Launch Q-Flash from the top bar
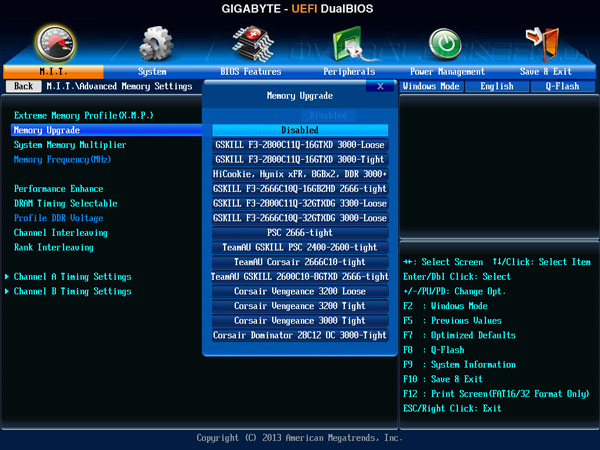Viewport: 600px width, 450px height. click(x=562, y=86)
